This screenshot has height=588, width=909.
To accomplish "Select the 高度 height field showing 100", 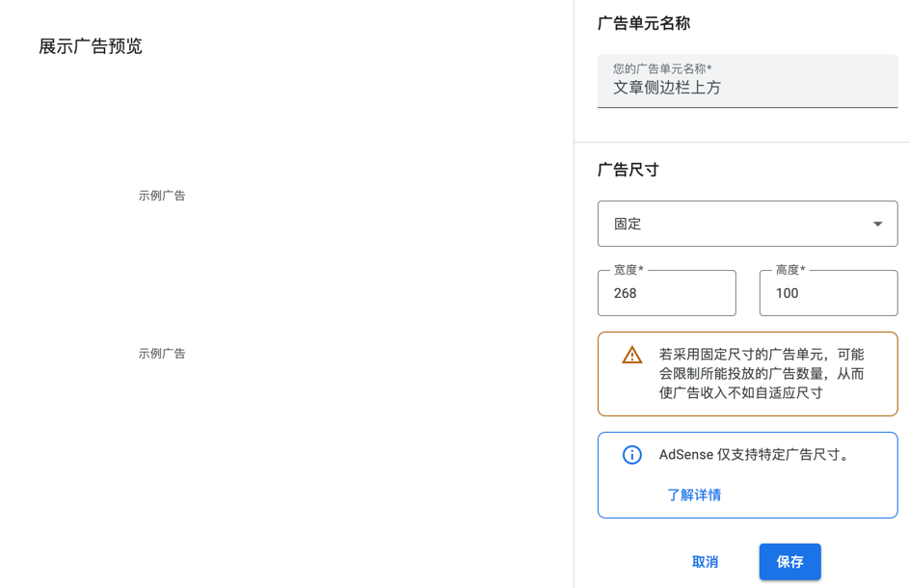I will click(827, 293).
